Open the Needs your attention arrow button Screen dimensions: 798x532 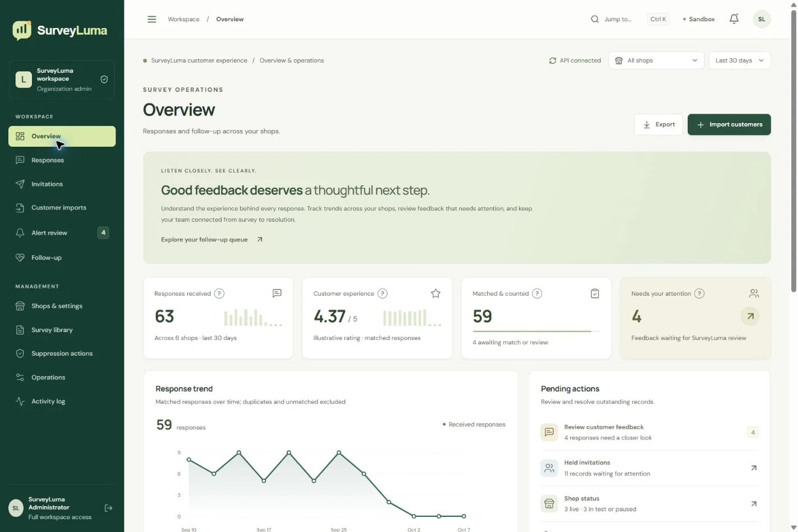(750, 316)
